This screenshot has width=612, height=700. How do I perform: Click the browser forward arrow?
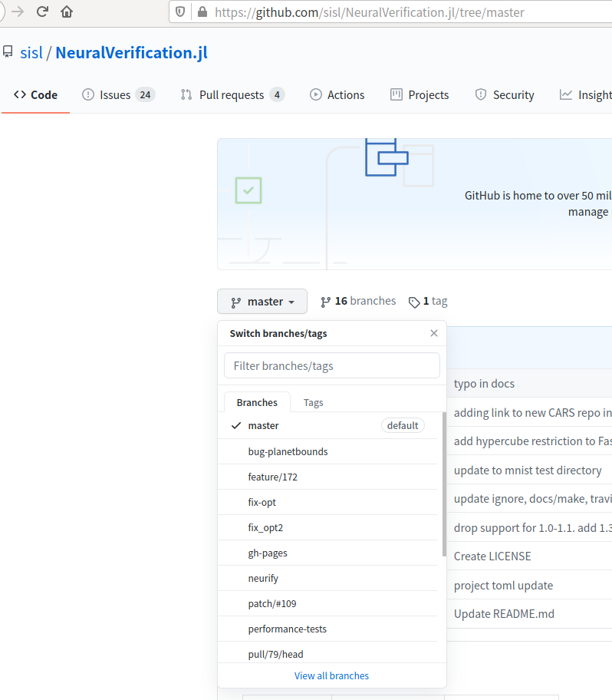click(x=18, y=12)
